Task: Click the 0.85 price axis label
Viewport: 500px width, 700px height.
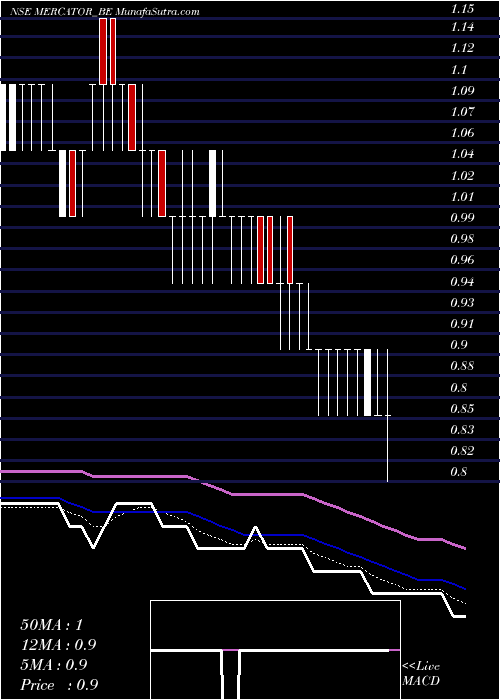Action: [462, 408]
